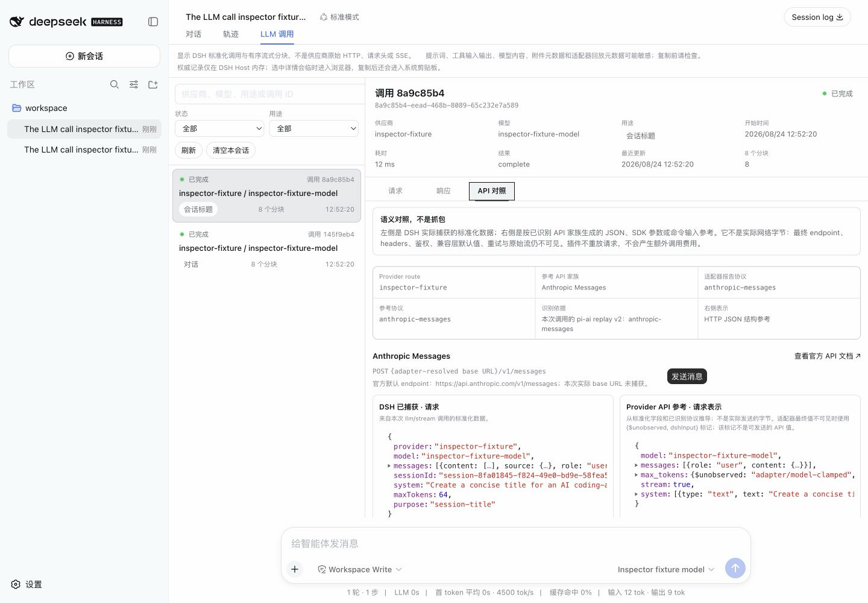868x603 pixels.
Task: Open the 响应 detail tab
Action: pyautogui.click(x=444, y=191)
